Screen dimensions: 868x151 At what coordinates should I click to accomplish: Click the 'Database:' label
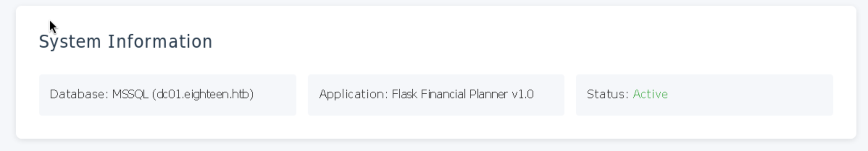[79, 94]
